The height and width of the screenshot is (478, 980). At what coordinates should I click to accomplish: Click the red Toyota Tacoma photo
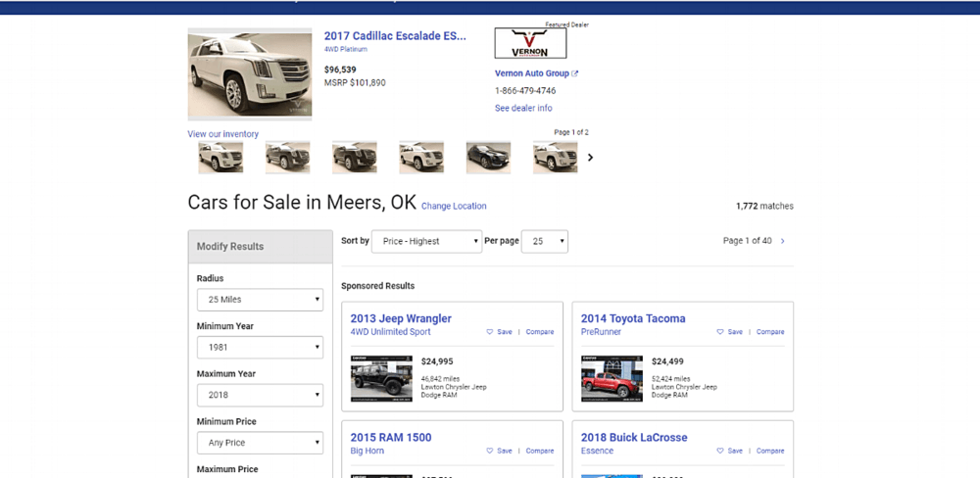(x=612, y=379)
